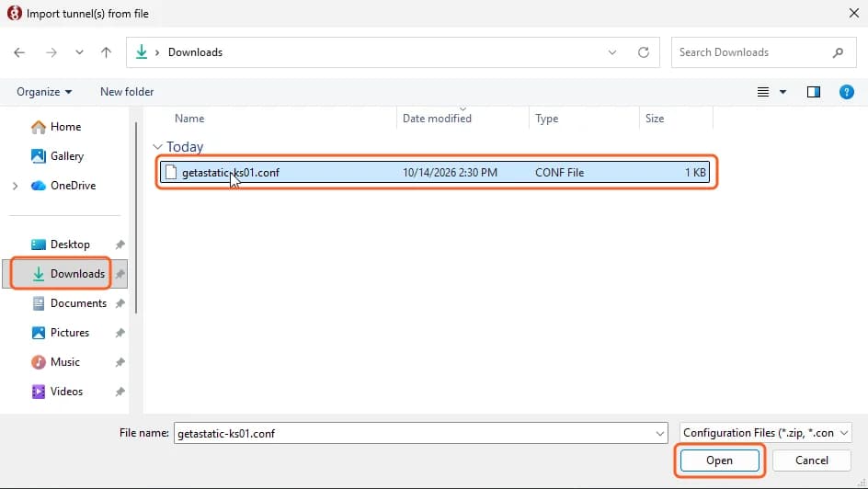Go back to previous folder

[19, 52]
